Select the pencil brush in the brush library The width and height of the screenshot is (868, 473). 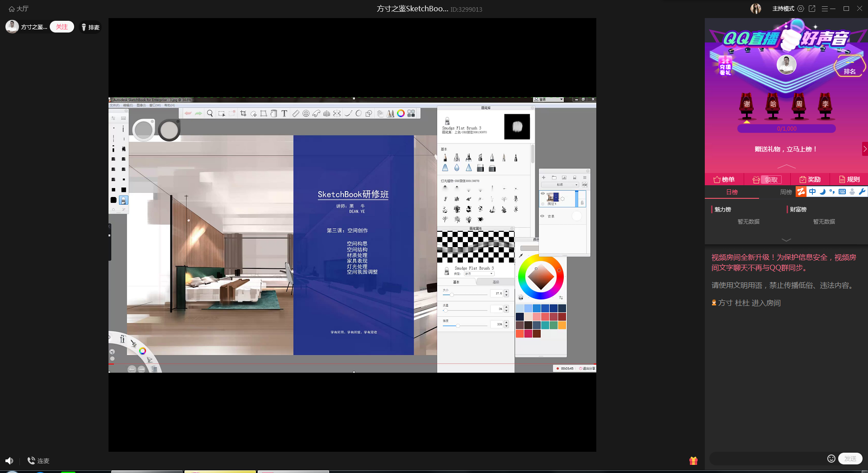pyautogui.click(x=445, y=157)
